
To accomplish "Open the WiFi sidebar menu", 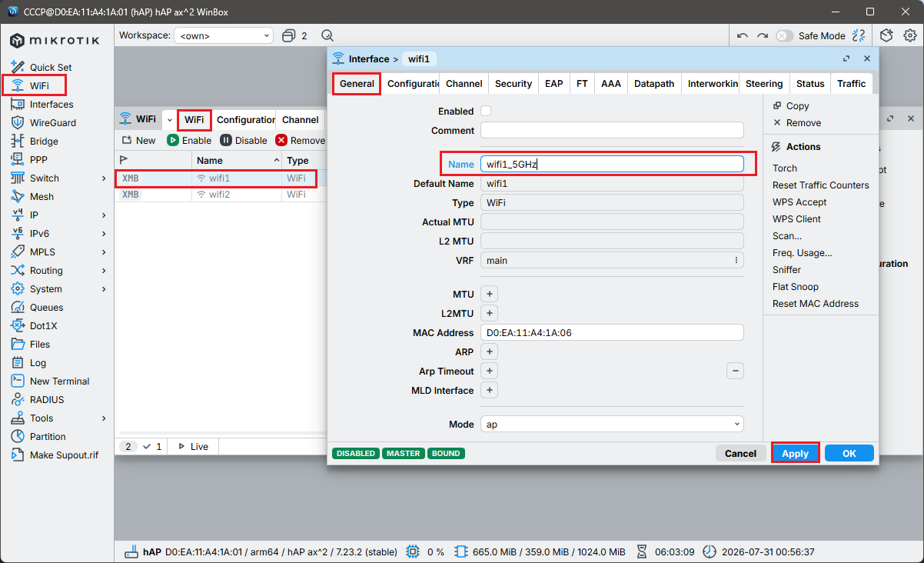I will tap(39, 85).
